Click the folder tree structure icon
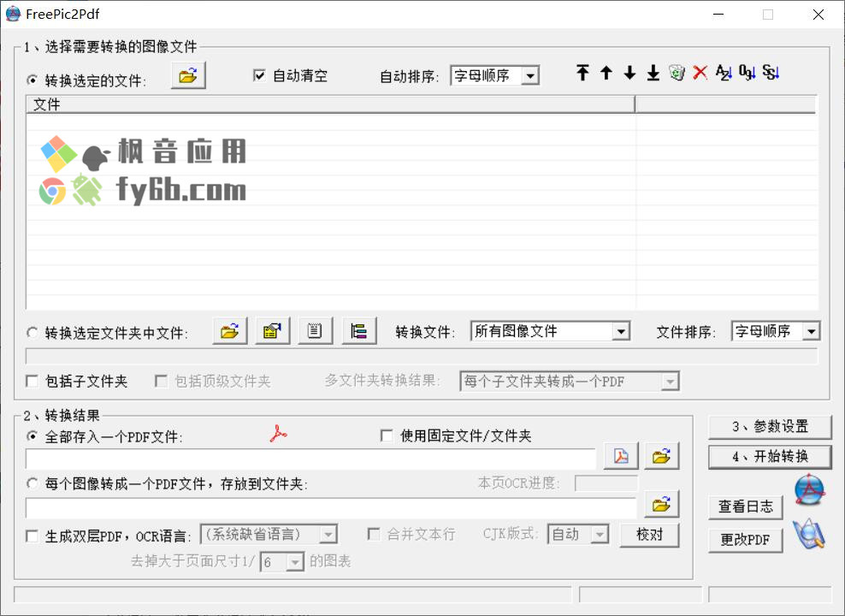The width and height of the screenshot is (845, 616). click(x=359, y=331)
